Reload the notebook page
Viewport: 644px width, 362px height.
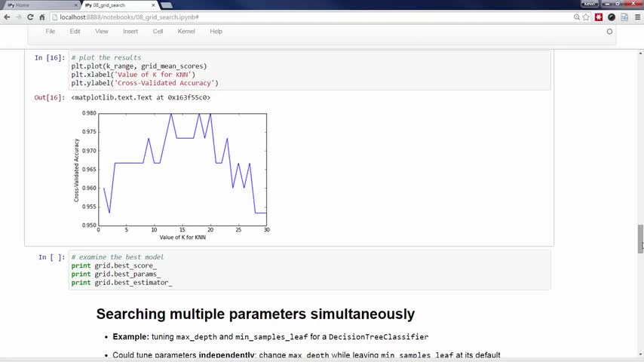30,17
